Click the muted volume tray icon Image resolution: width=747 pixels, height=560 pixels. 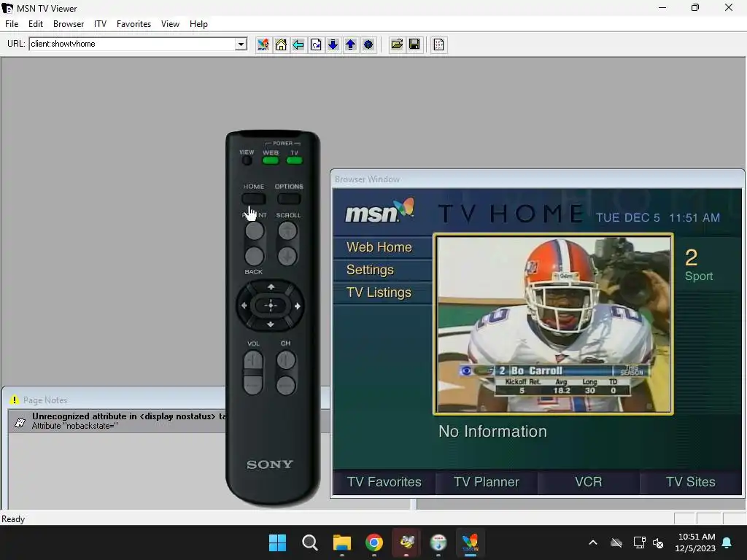tap(658, 542)
